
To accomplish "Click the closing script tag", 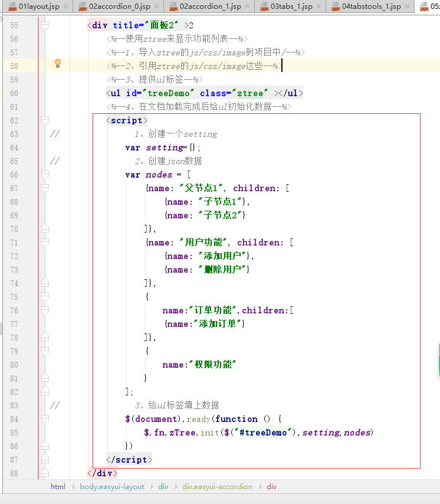I will pyautogui.click(x=129, y=460).
